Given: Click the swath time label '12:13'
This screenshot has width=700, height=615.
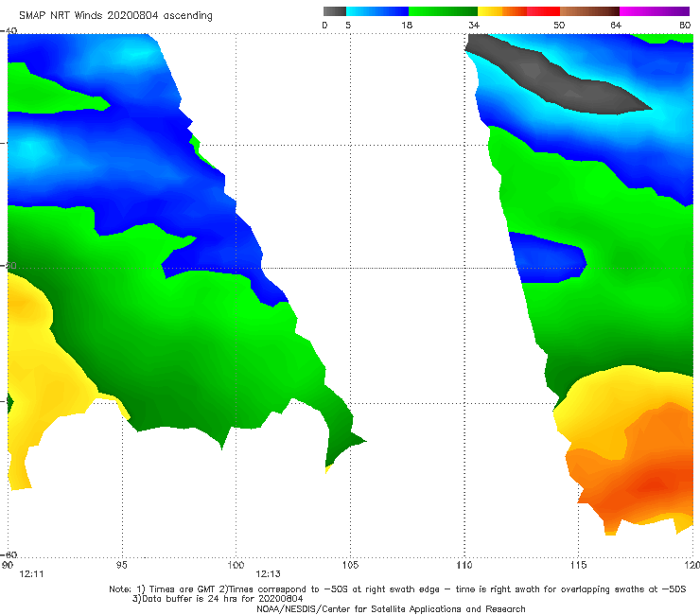Looking at the screenshot, I should tap(268, 574).
